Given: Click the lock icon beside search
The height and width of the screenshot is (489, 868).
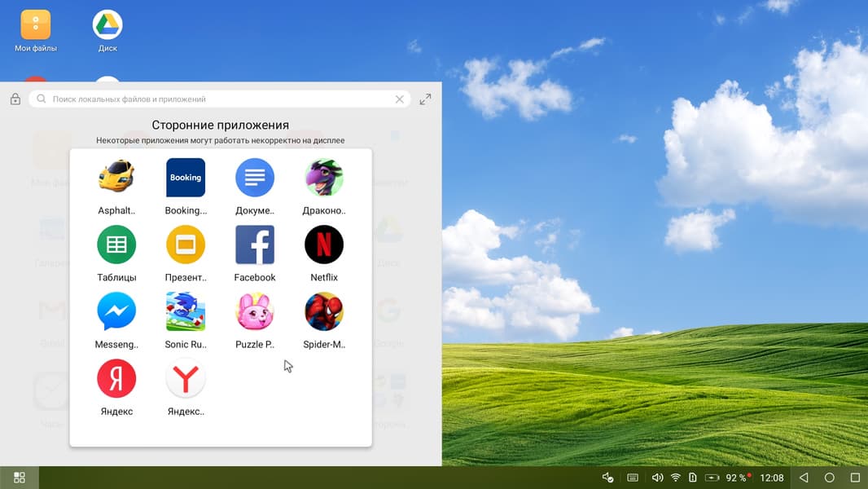Looking at the screenshot, I should coord(15,99).
